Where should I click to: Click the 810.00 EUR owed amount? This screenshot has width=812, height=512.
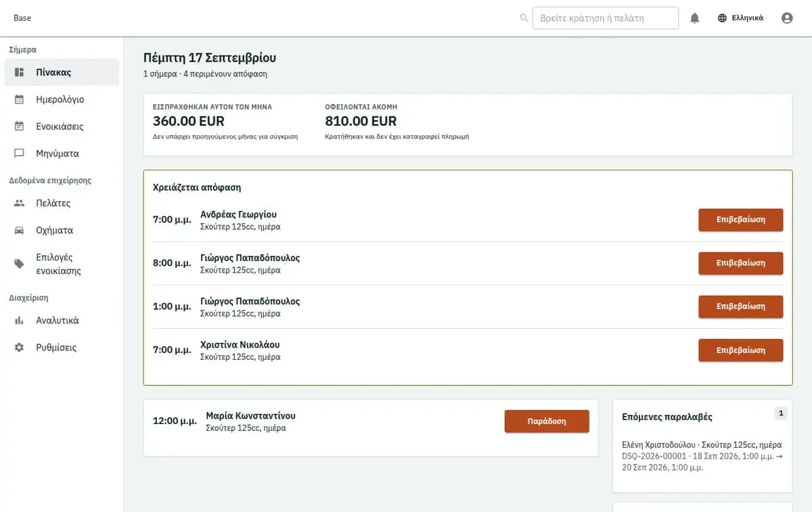pos(361,122)
